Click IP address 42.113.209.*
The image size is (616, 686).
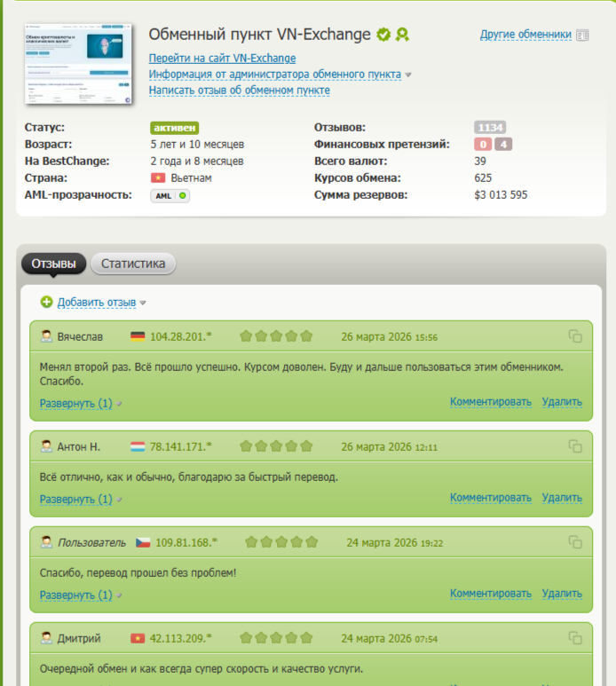[x=181, y=638]
